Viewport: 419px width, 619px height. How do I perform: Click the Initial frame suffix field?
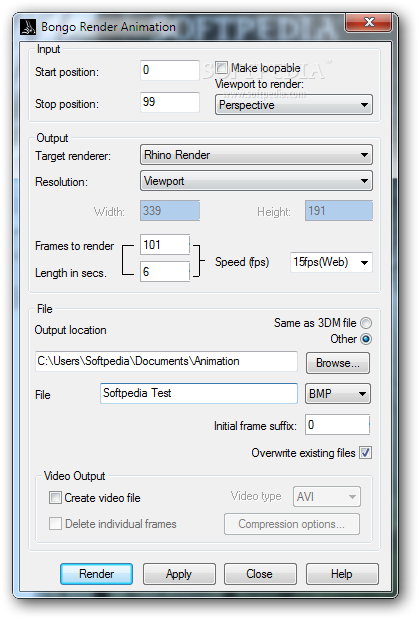(337, 425)
